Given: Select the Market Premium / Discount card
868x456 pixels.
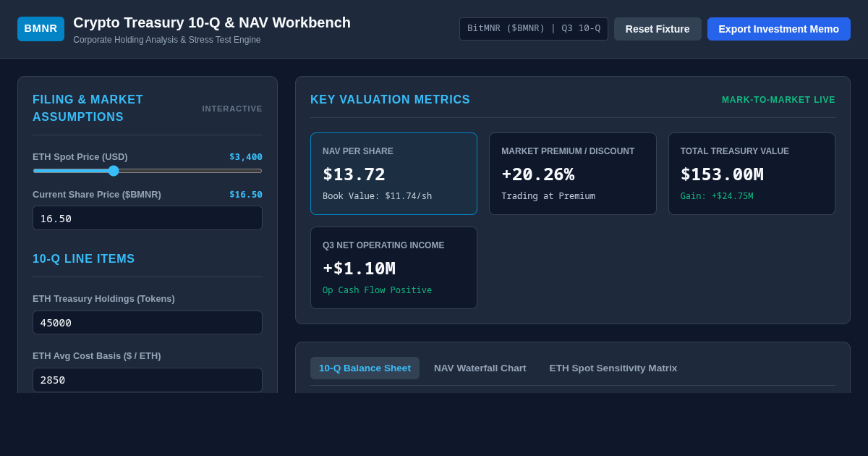Looking at the screenshot, I should (x=573, y=174).
